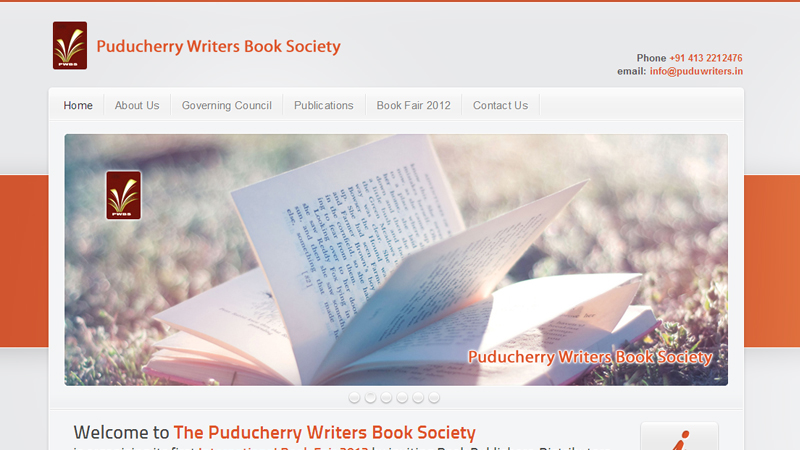Click The Puducherry Writers Book Society welcome heading

(x=324, y=433)
